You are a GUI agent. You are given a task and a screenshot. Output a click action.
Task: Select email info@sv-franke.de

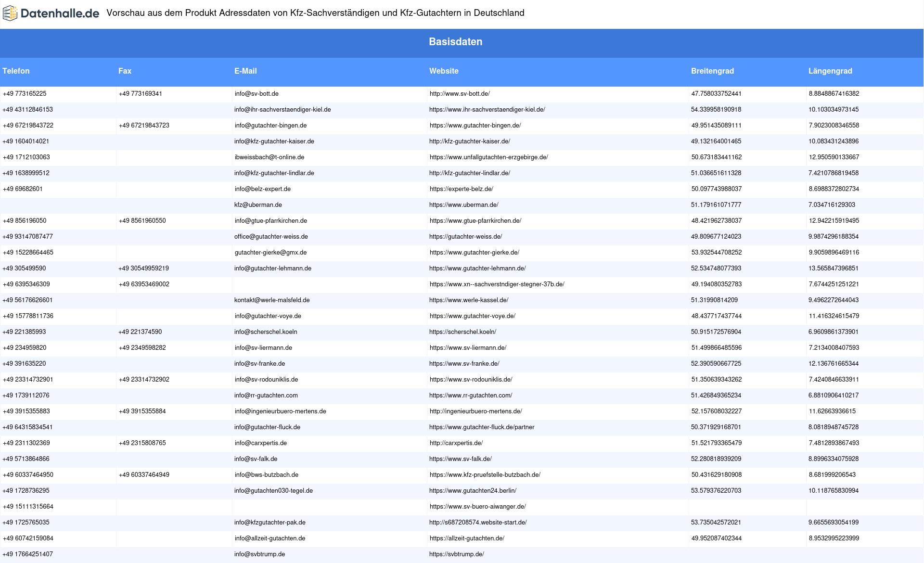[259, 364]
